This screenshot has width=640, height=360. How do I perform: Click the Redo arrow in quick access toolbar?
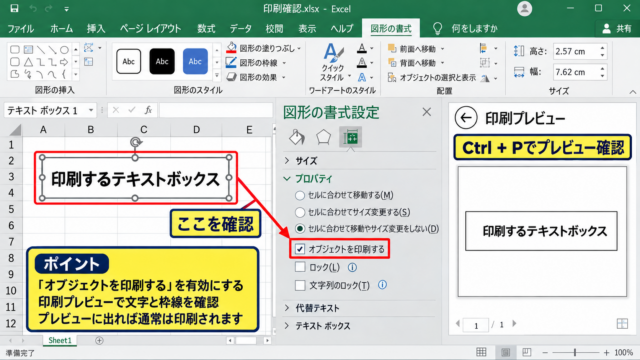pos(50,9)
